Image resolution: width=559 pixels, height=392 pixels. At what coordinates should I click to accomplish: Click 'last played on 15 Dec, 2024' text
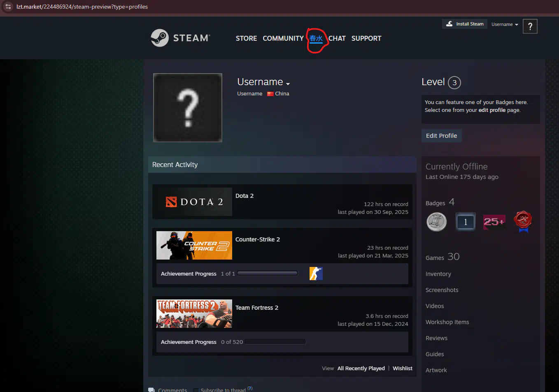pyautogui.click(x=373, y=324)
